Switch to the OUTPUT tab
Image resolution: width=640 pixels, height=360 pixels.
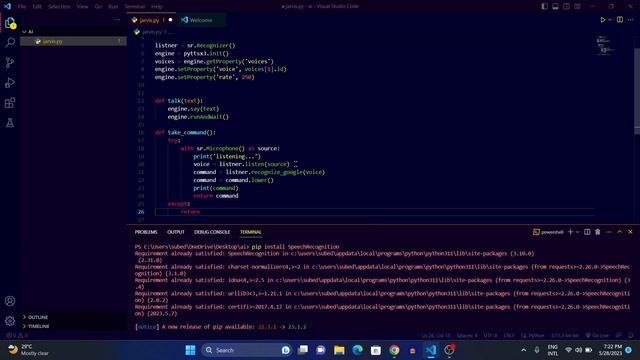(176, 232)
